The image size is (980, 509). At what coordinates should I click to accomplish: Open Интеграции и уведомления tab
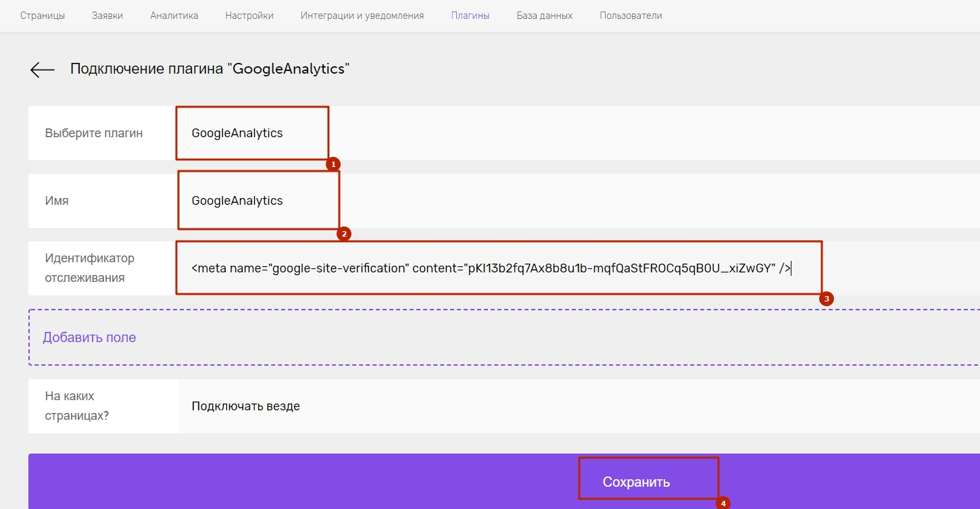[x=362, y=16]
